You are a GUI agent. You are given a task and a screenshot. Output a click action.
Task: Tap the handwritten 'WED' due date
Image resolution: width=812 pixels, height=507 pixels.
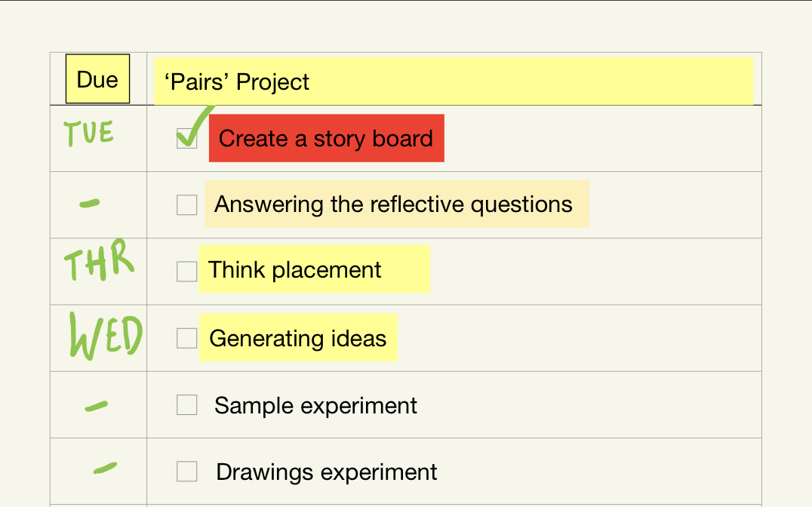pyautogui.click(x=105, y=335)
